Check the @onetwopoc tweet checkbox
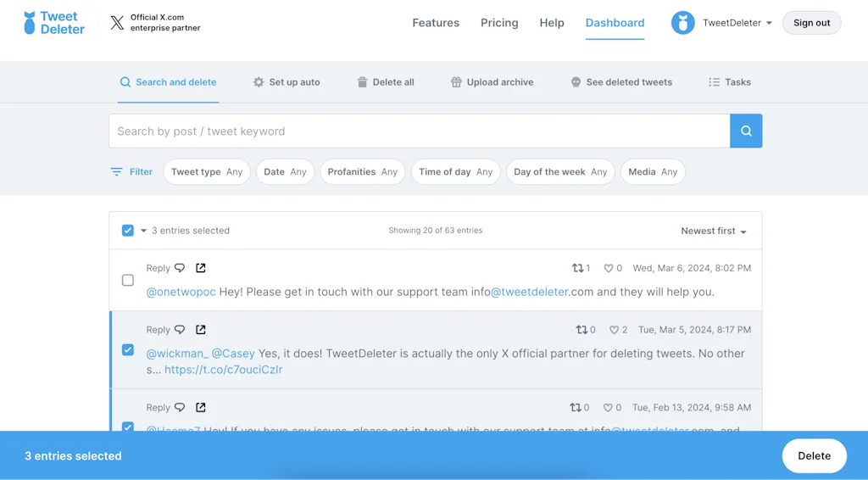 point(128,280)
